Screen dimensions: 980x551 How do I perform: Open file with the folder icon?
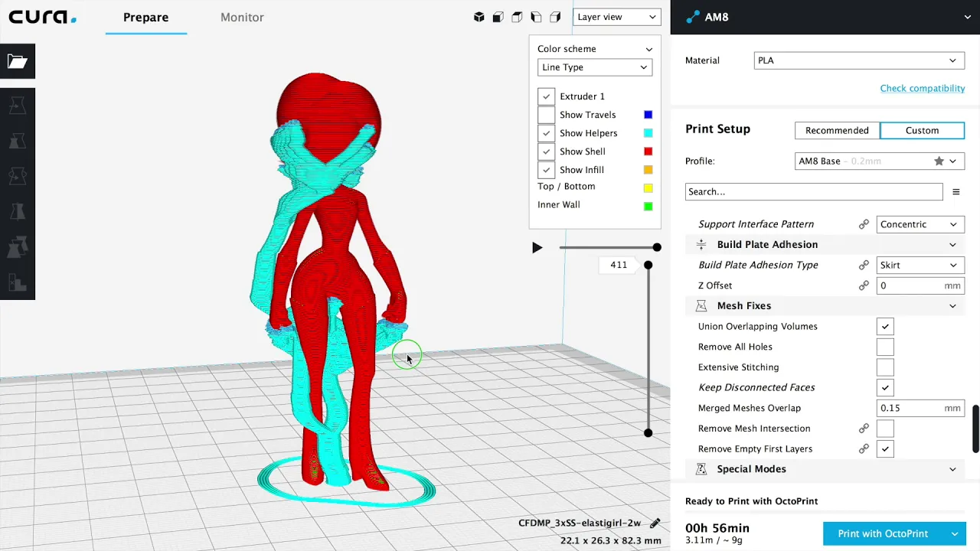(x=17, y=62)
